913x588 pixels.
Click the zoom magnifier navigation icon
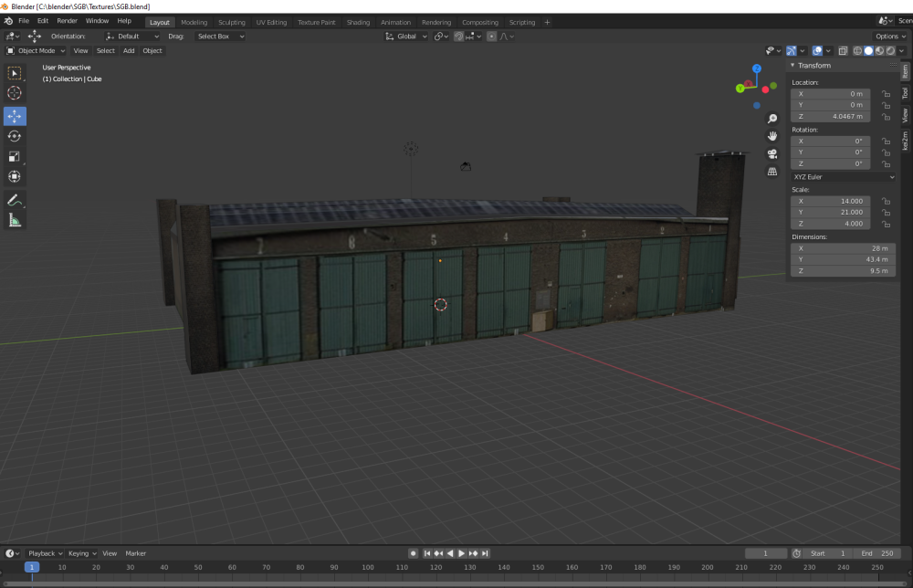(x=772, y=119)
